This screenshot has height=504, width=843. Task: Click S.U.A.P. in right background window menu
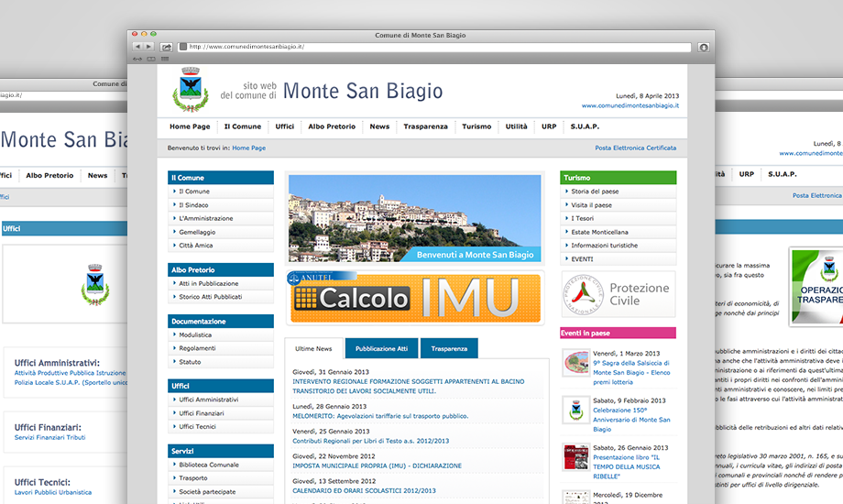pos(783,174)
